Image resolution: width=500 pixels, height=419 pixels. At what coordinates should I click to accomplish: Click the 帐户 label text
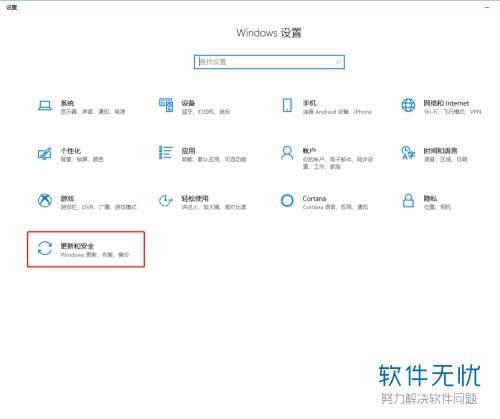[309, 151]
